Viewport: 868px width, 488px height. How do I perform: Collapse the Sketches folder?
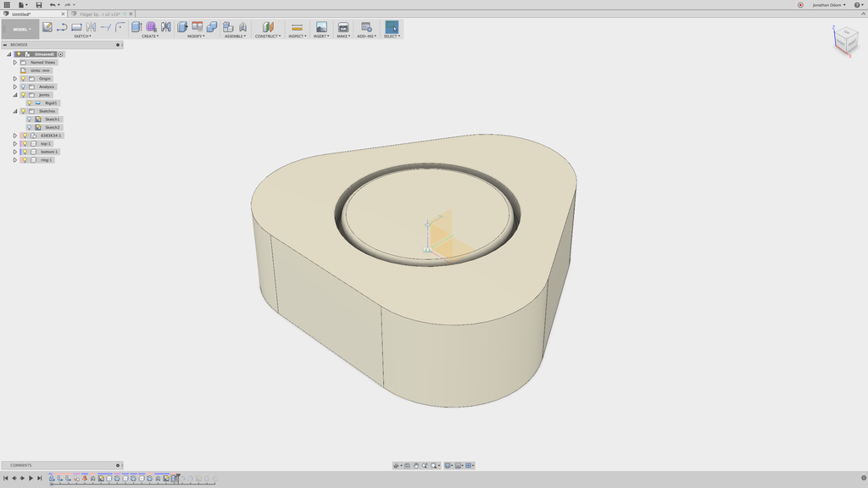pos(15,111)
